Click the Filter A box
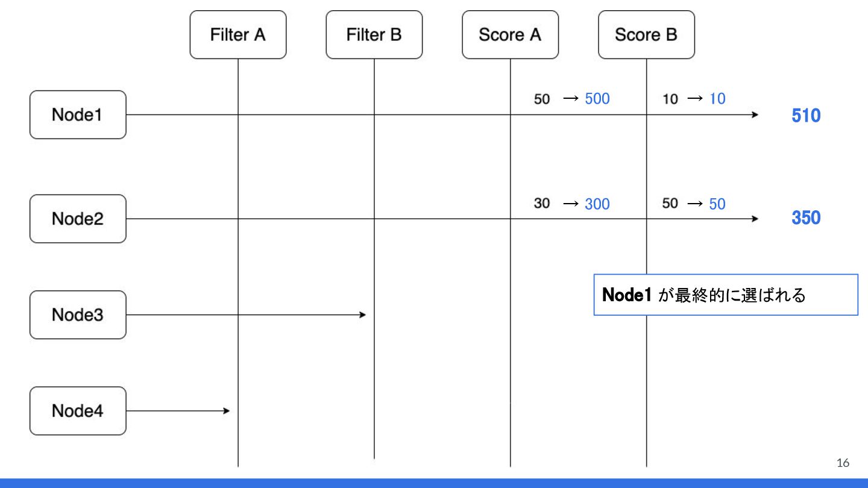This screenshot has width=868, height=488. (237, 35)
